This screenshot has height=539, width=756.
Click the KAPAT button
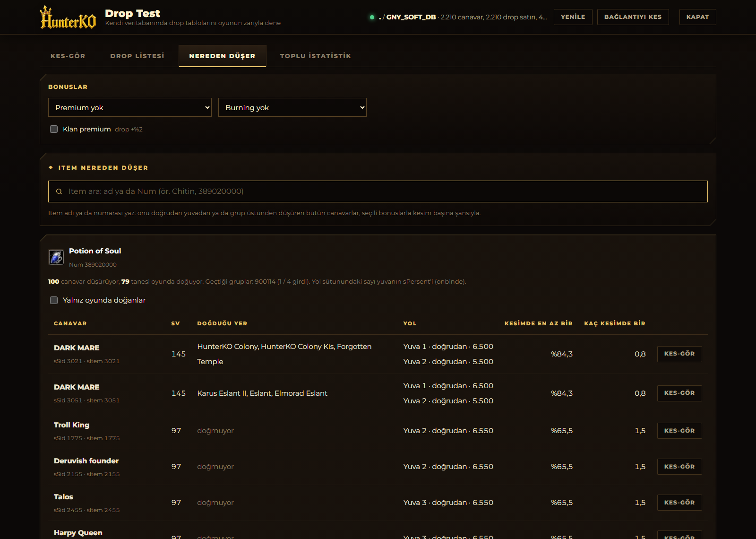point(698,17)
